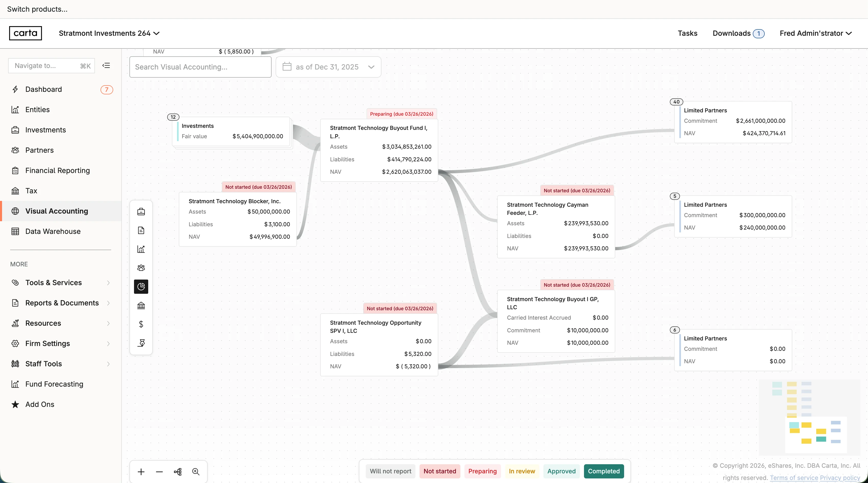The width and height of the screenshot is (868, 483).
Task: Open the as of Dec 31, 2025 date dropdown
Action: 328,67
